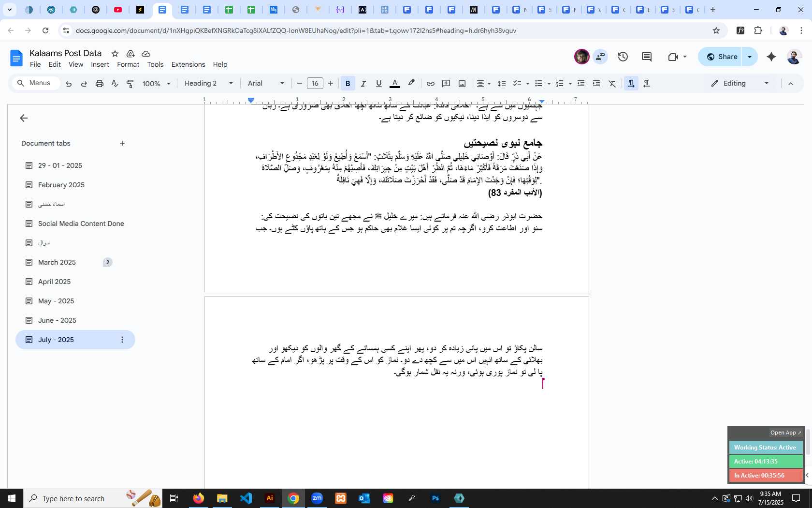Viewport: 812px width, 508px height.
Task: Increase indent of the paragraph
Action: point(596,84)
